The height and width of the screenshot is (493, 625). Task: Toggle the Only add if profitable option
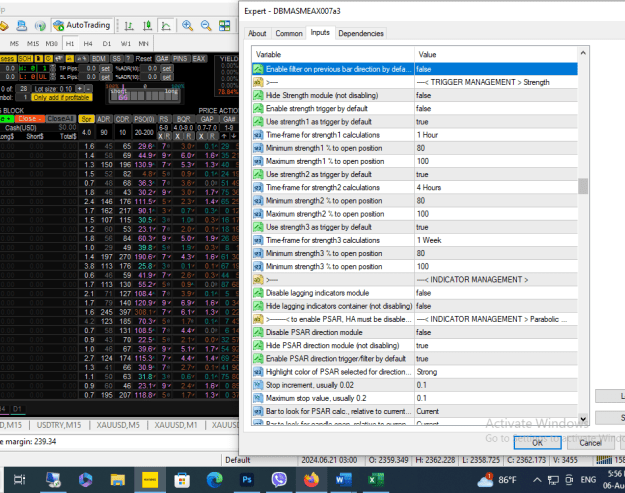click(x=62, y=98)
